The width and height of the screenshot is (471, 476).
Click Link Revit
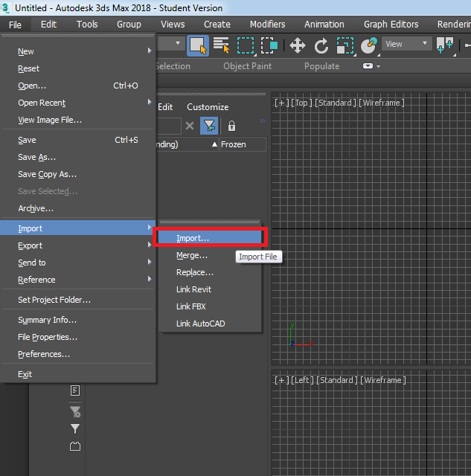(210, 289)
